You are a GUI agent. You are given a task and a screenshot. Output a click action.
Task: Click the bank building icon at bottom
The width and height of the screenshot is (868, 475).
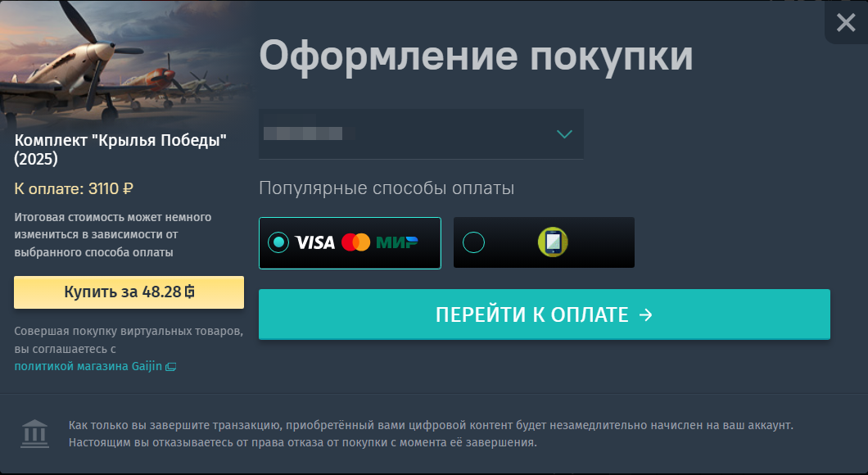click(x=35, y=433)
